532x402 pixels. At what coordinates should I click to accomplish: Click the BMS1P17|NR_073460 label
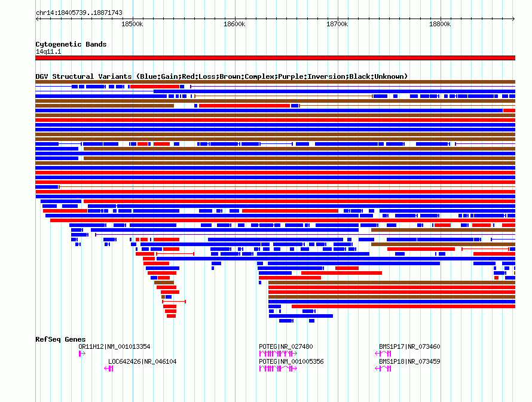(x=409, y=346)
